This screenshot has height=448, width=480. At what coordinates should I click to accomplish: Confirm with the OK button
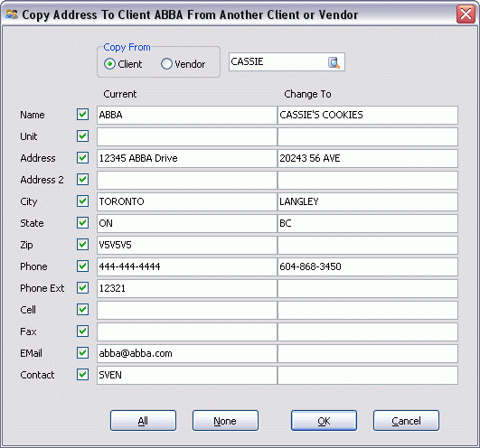pos(324,421)
